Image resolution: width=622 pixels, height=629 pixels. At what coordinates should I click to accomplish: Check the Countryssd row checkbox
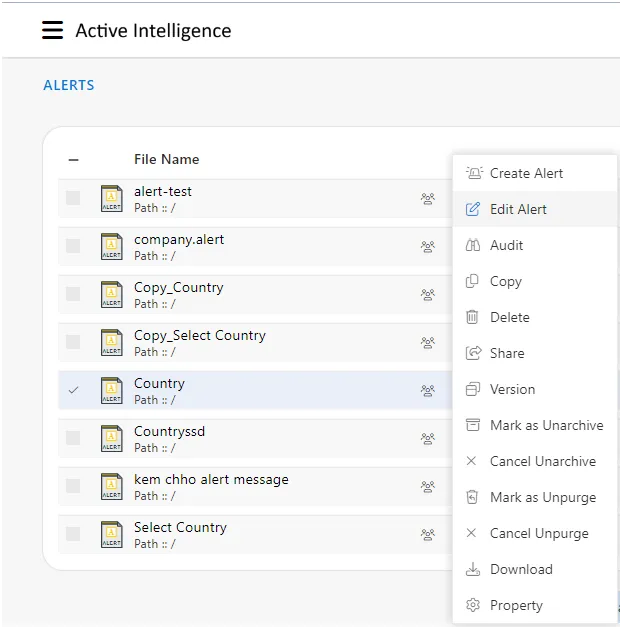pyautogui.click(x=73, y=438)
